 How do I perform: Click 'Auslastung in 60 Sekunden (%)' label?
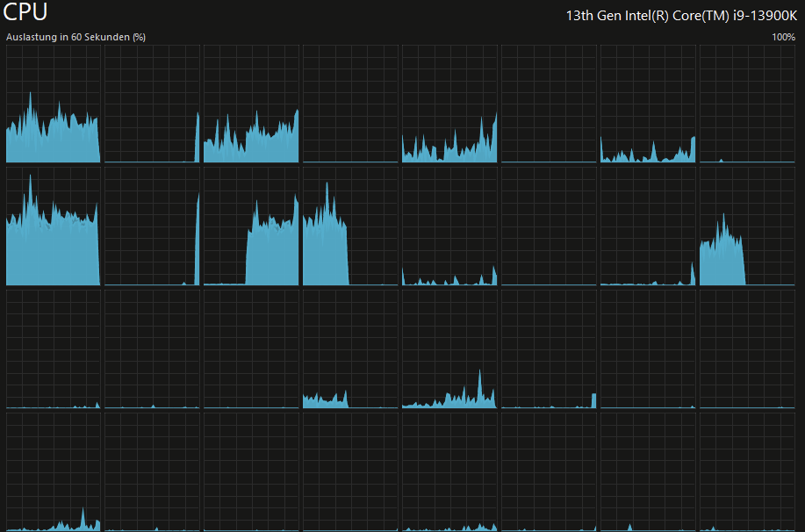point(75,37)
